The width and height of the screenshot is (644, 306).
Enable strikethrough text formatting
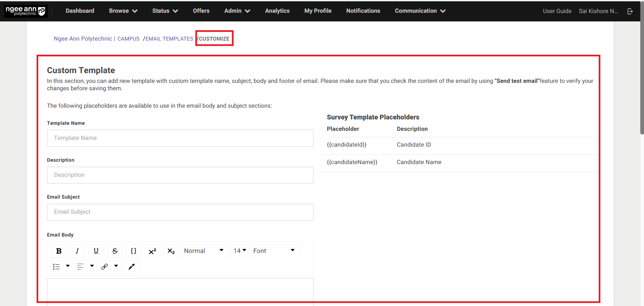[115, 251]
